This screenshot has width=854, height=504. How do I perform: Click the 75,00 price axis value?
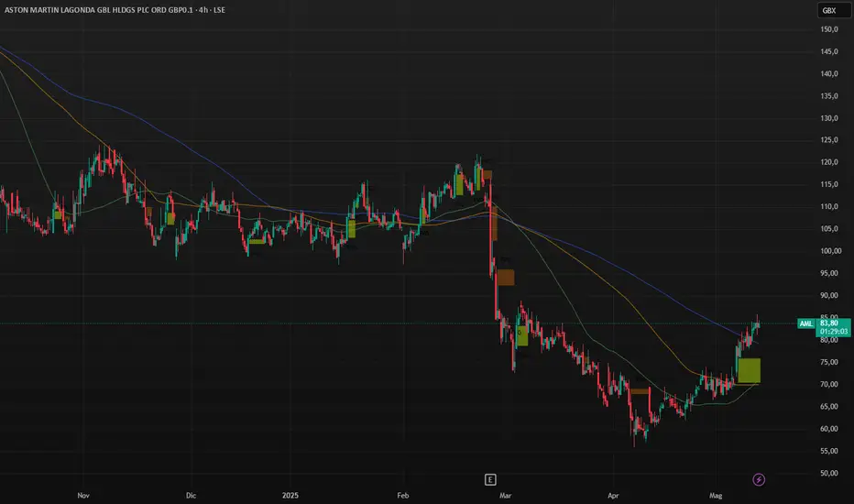click(829, 362)
